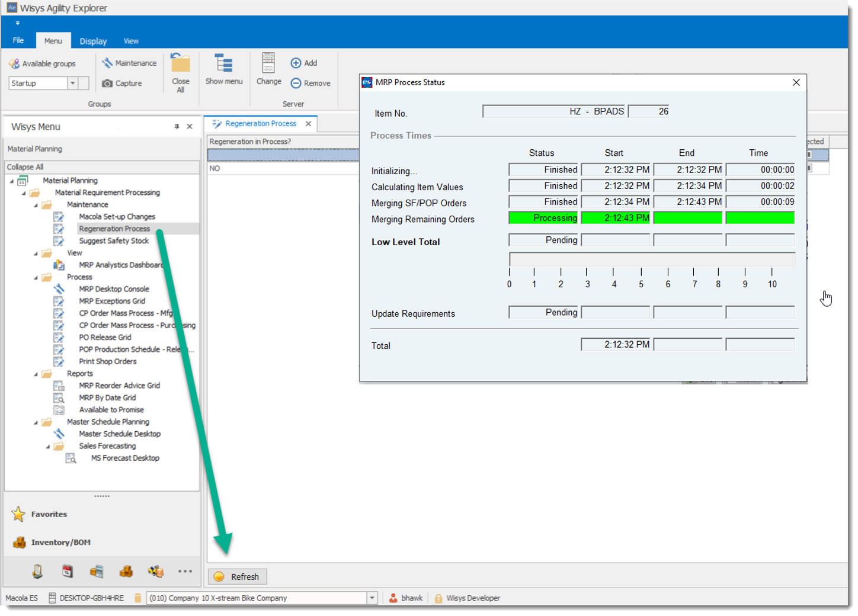Open the quick access toolbar arrow
858x616 pixels.
coord(17,23)
